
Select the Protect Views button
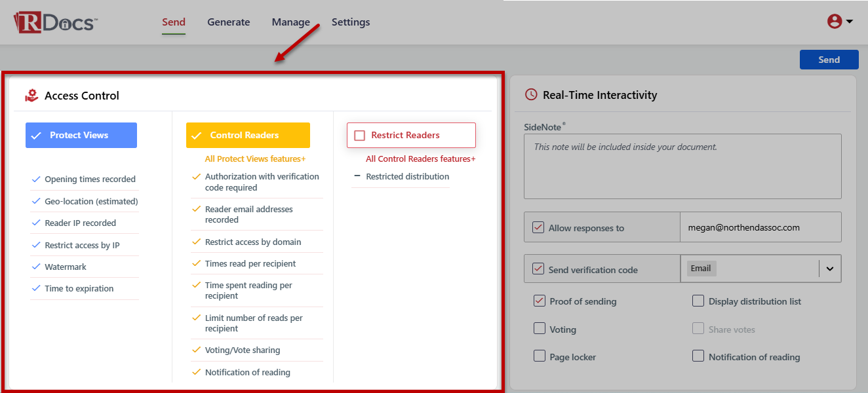(x=81, y=136)
